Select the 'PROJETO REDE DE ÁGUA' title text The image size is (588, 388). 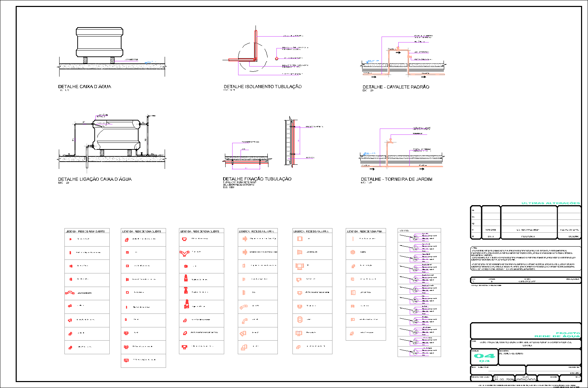pyautogui.click(x=557, y=335)
